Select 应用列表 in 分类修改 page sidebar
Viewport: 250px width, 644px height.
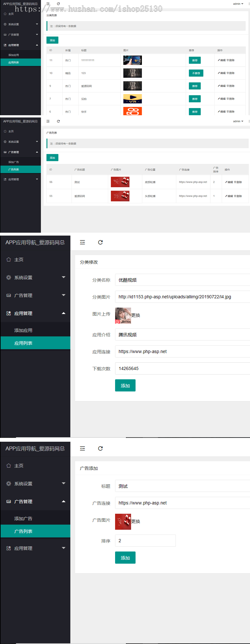pyautogui.click(x=35, y=343)
